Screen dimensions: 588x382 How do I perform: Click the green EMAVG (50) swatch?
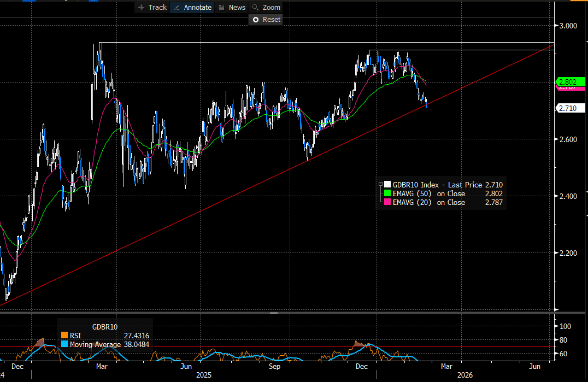pos(387,193)
